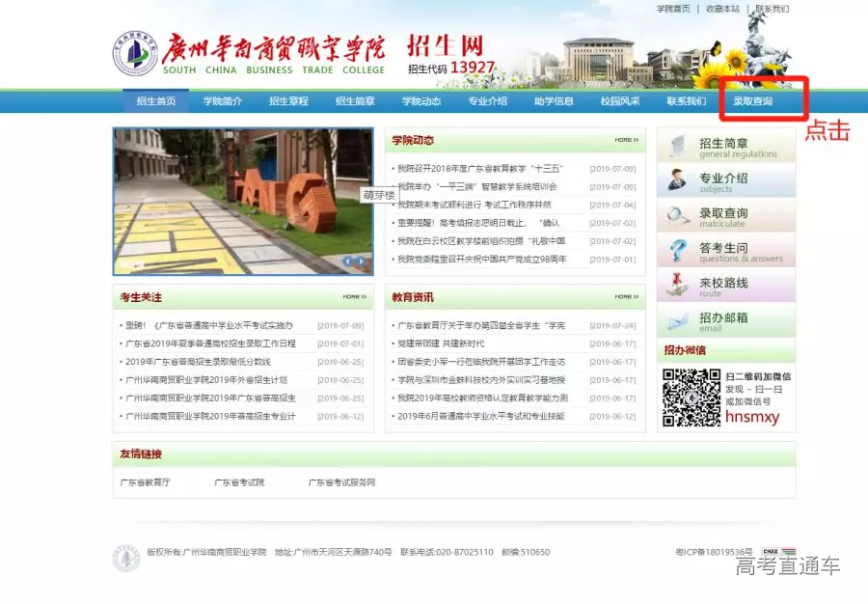This screenshot has width=868, height=604.
Task: Open 招生简章 document icon in sidebar
Action: pyautogui.click(x=678, y=146)
